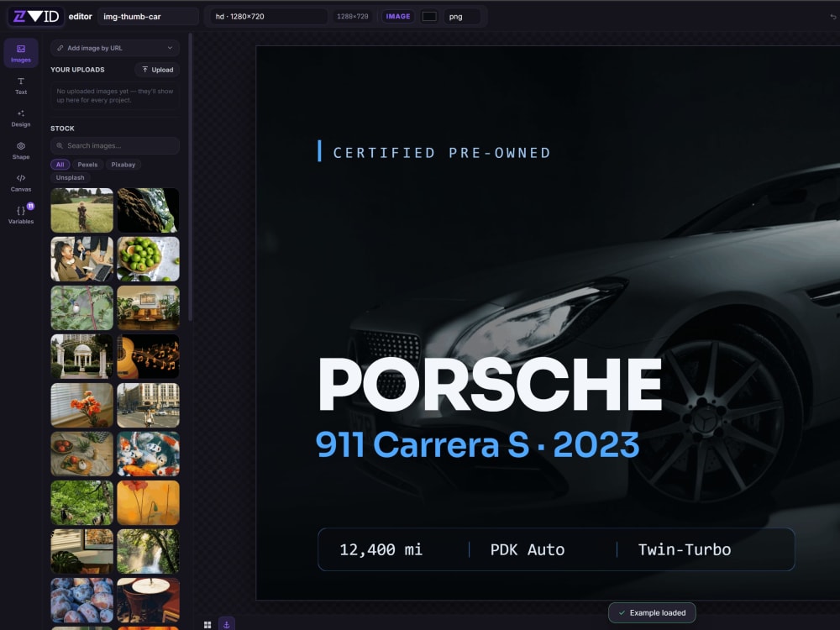Open the Canvas code panel
840x630 pixels.
[x=21, y=182]
